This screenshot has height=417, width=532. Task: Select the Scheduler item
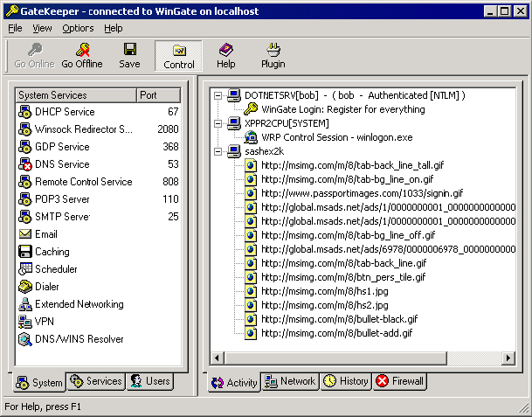point(56,269)
